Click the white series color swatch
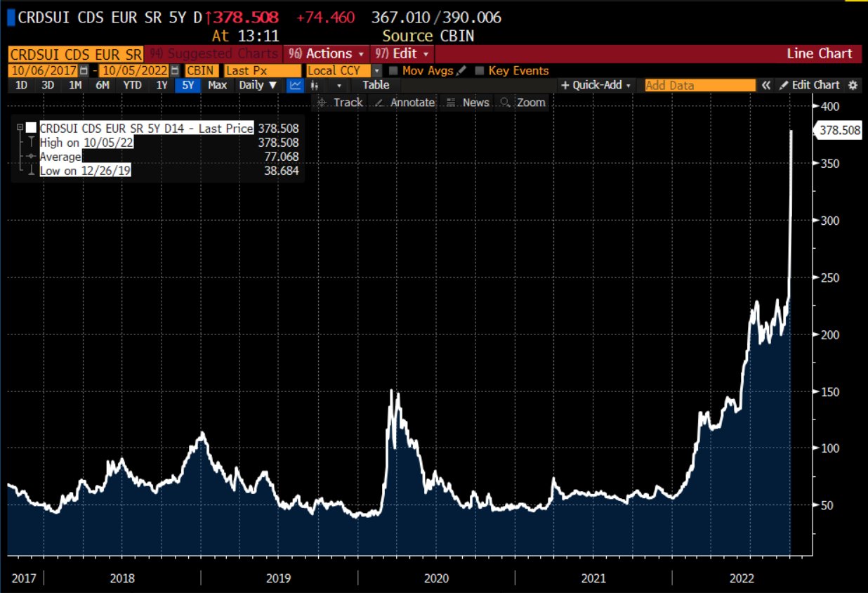Image resolution: width=868 pixels, height=593 pixels. (31, 128)
